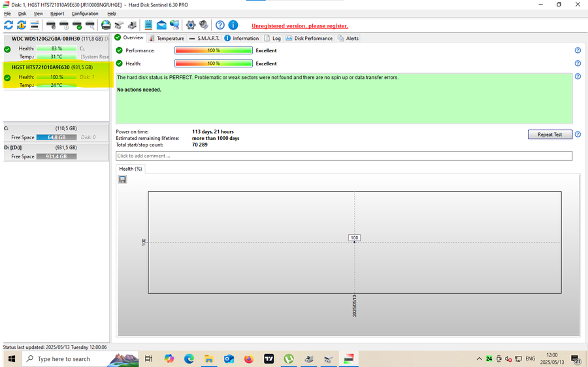Click the blue help question mark toolbar icon
Viewport: 588px width, 367px height.
[x=220, y=26]
